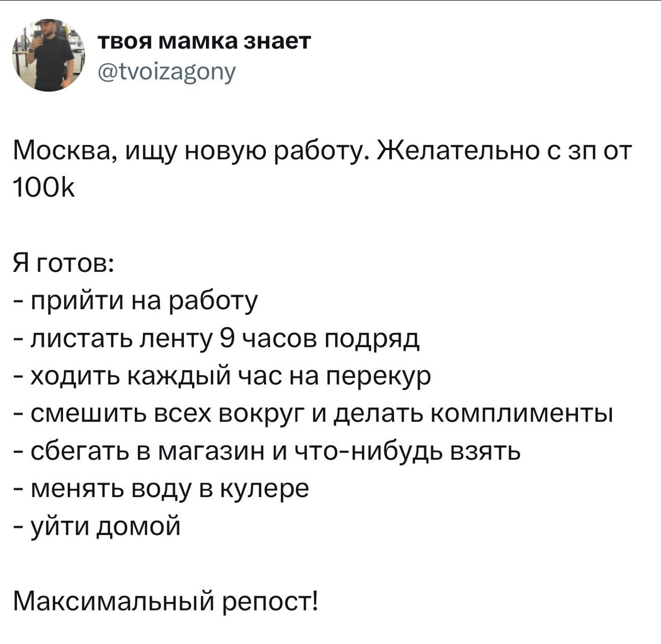
Task: Click the "Максимальный репост!" text
Action: click(x=166, y=601)
